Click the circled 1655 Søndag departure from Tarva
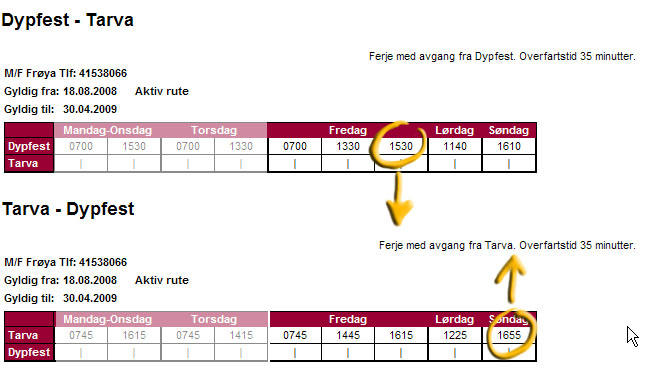Screen dimensions: 648x369 [509, 335]
